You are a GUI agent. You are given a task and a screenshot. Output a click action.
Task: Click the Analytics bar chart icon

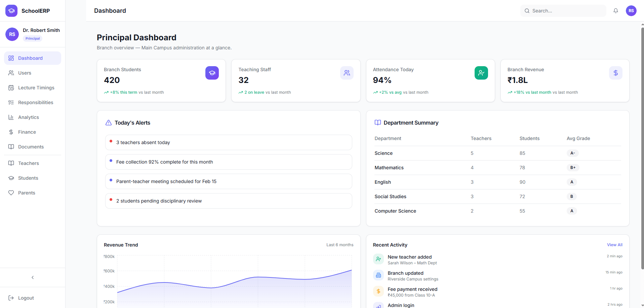coord(11,117)
